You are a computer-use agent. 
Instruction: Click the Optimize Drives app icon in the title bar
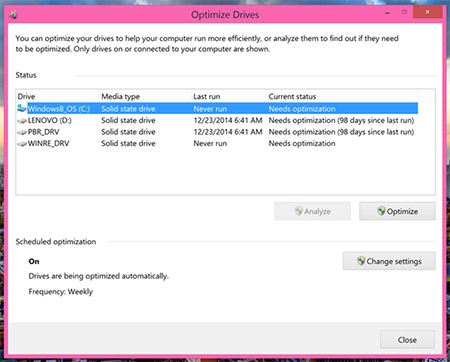click(x=13, y=14)
